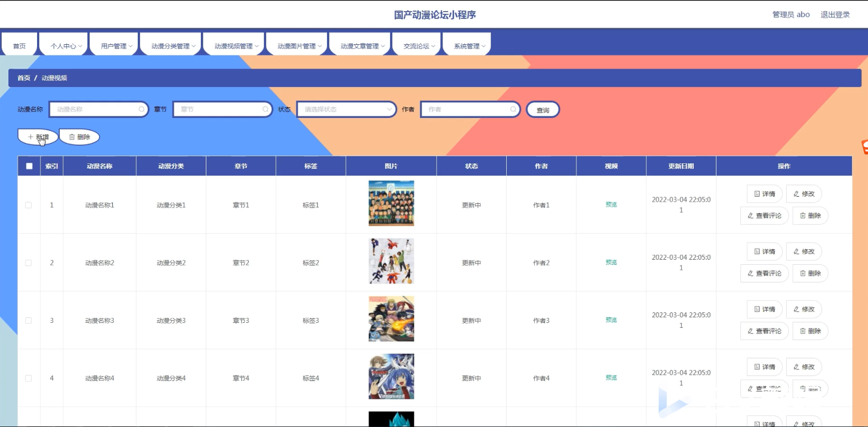Click search icon in 章节 field
Viewport: 868px width, 427px height.
click(x=266, y=110)
